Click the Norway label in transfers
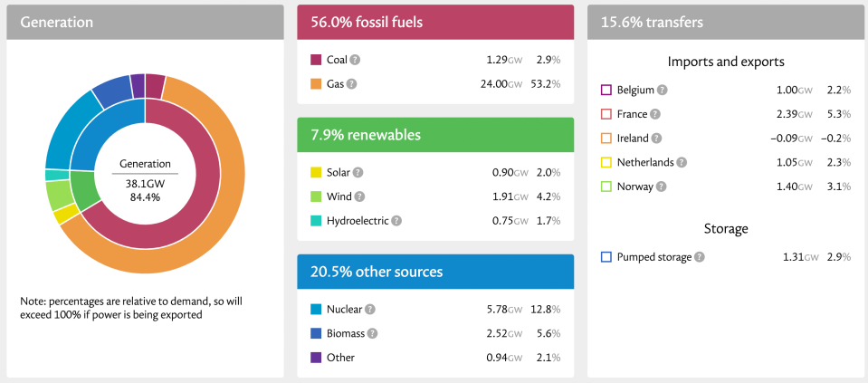The width and height of the screenshot is (868, 383). coord(634,187)
